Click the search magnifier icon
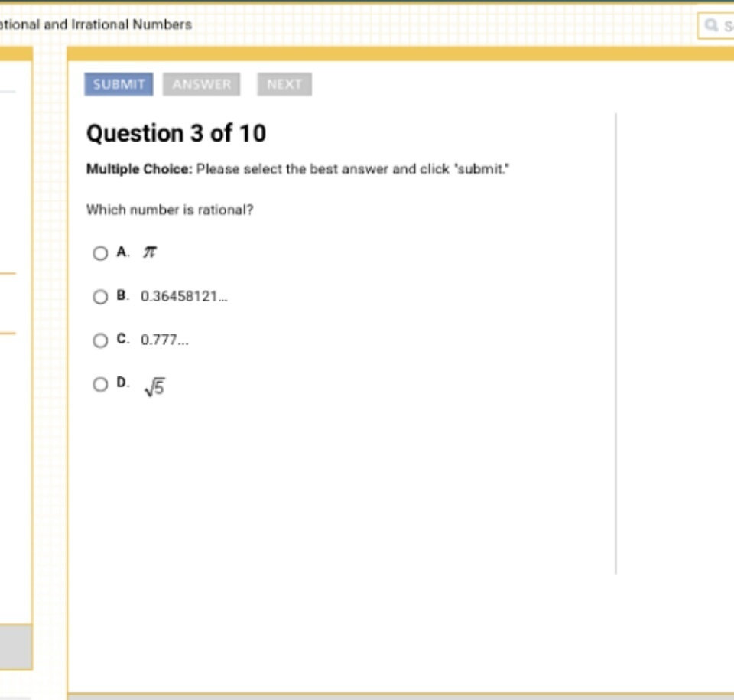This screenshot has width=734, height=700. tap(712, 24)
